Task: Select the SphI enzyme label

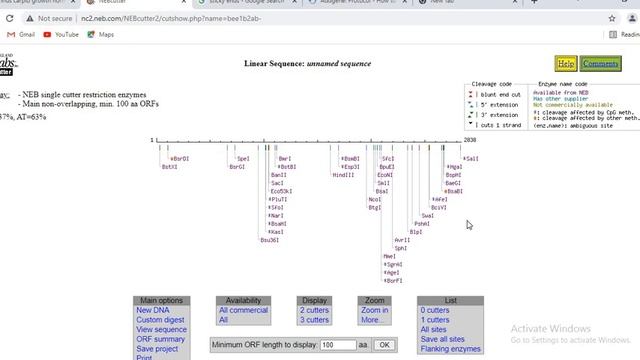Action: 401,248
